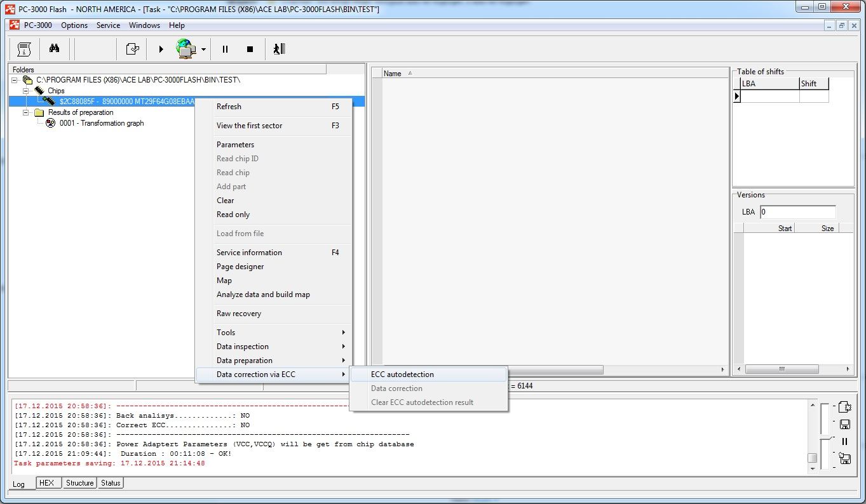Click the toolbar Pause button

225,49
